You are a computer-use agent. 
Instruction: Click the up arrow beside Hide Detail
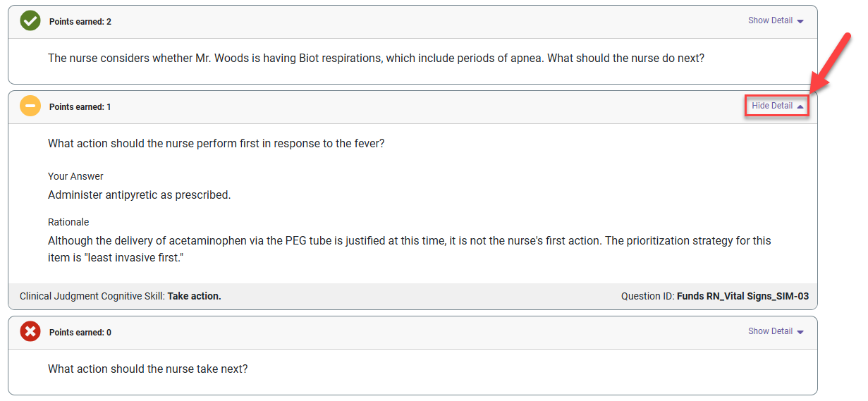pyautogui.click(x=800, y=106)
